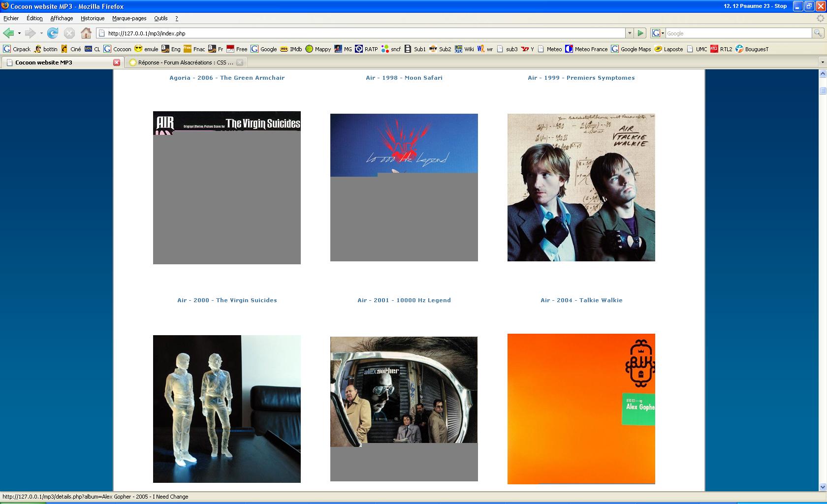
Task: Click the grey Forward arrow button
Action: pos(30,33)
